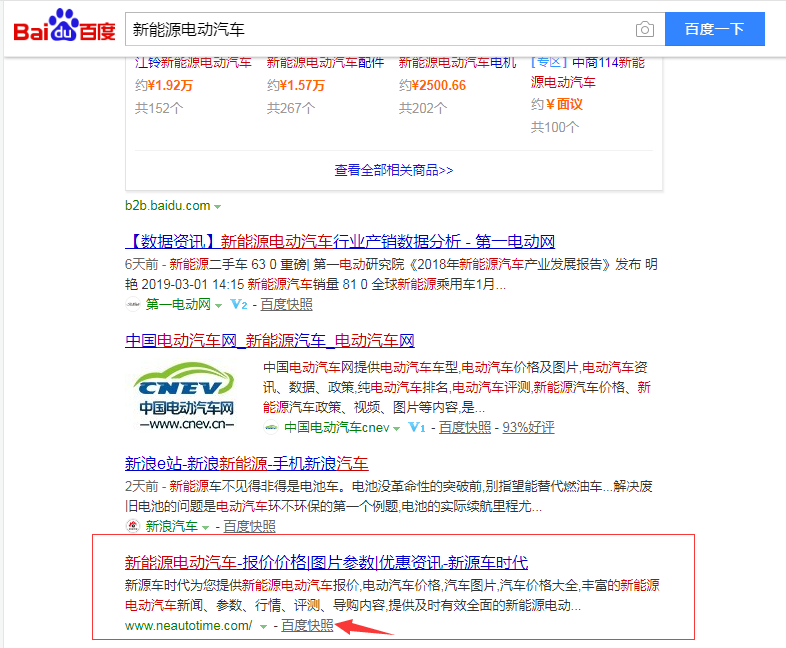Open 百度快照 for 新浪汽车 result
The height and width of the screenshot is (648, 786).
249,526
